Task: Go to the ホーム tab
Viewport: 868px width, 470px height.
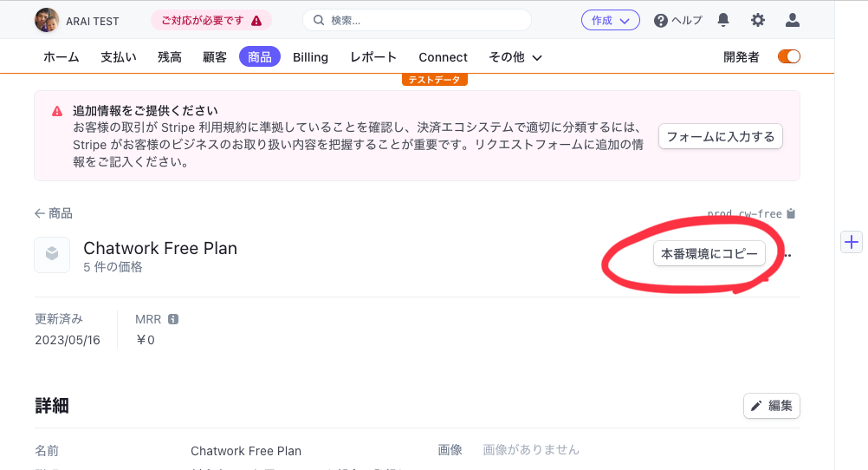Action: [x=61, y=57]
